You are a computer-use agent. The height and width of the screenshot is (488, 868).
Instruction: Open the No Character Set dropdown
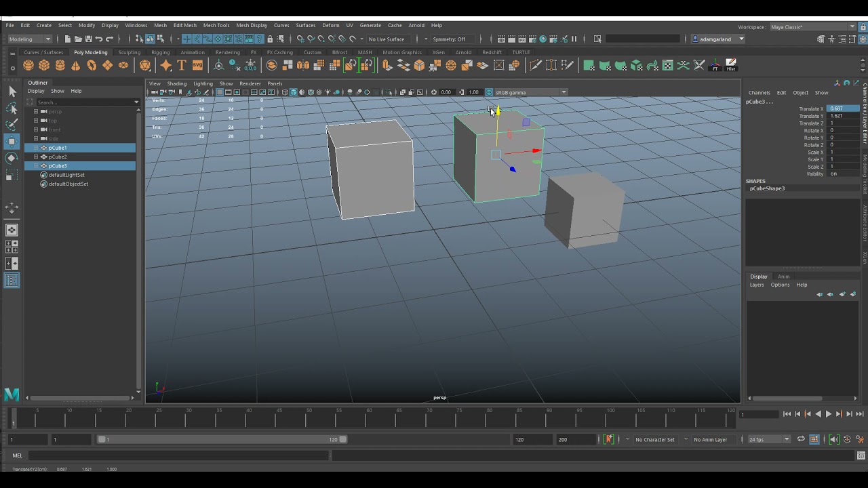[655, 439]
